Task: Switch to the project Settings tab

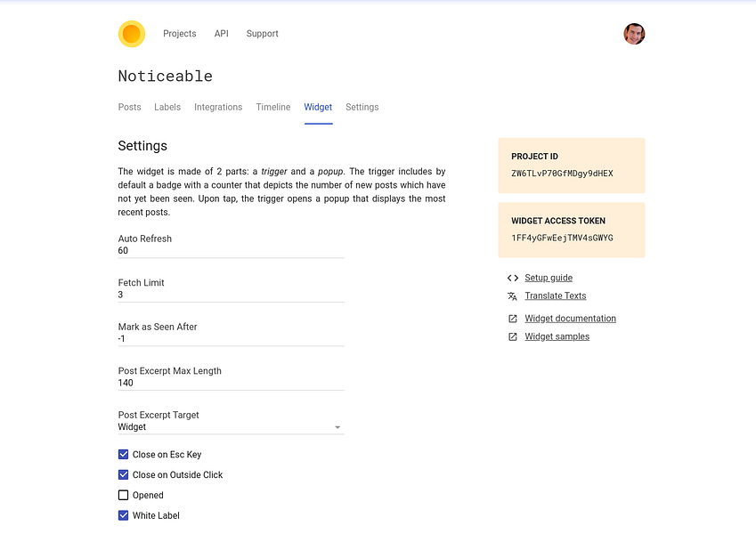Action: pos(362,107)
